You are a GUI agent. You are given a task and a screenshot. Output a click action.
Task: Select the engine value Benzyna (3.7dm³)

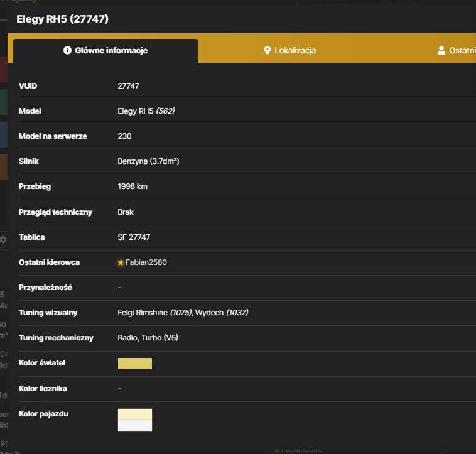click(148, 161)
